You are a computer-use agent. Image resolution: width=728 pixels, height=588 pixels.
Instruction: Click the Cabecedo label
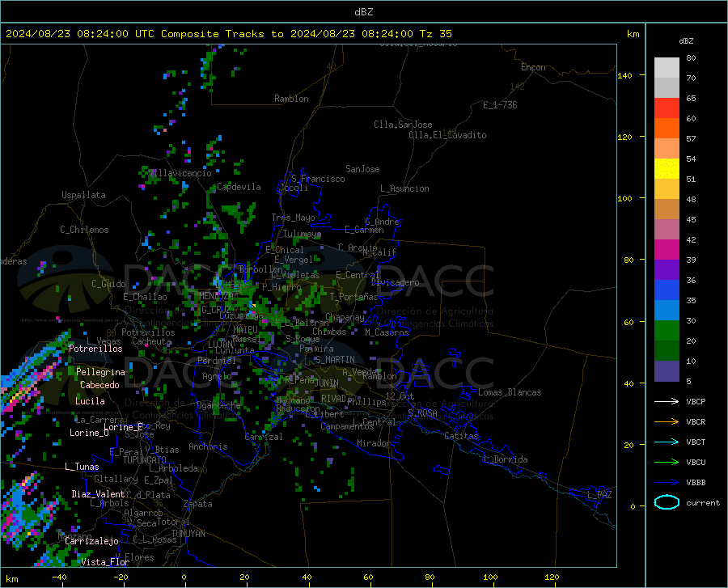99,385
